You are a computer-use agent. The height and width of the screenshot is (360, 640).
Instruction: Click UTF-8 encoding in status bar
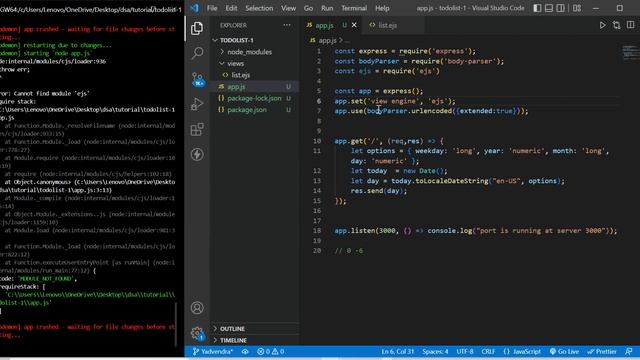tap(465, 351)
